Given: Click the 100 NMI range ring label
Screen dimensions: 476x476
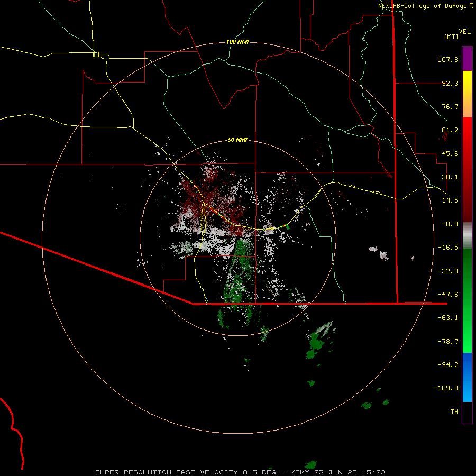Looking at the screenshot, I should pos(237,42).
